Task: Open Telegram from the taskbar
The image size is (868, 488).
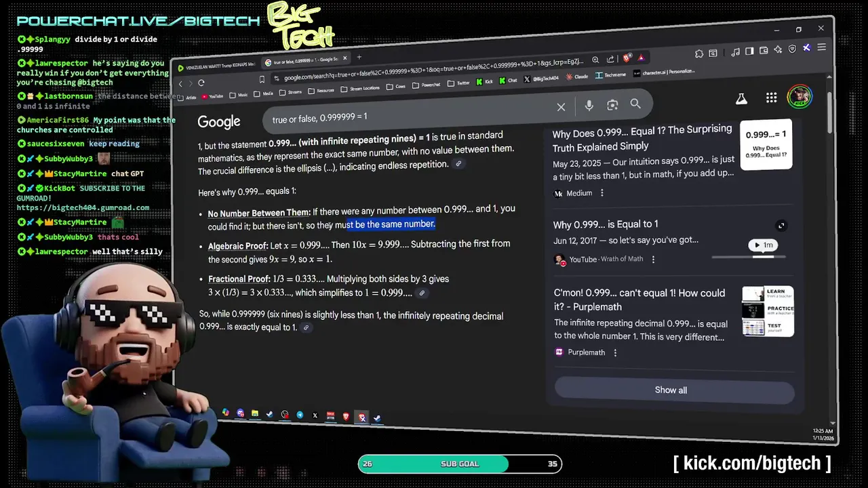Action: (x=300, y=415)
